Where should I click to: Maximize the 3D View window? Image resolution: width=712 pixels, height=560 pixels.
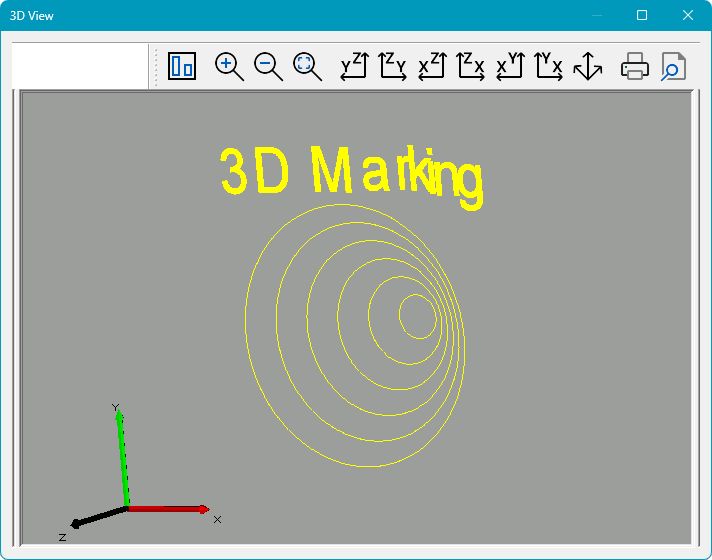tap(642, 15)
